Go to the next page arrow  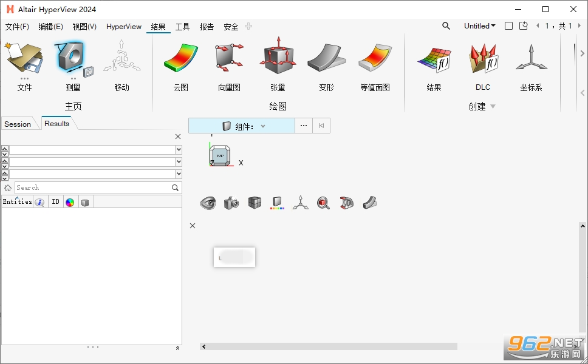tap(579, 26)
